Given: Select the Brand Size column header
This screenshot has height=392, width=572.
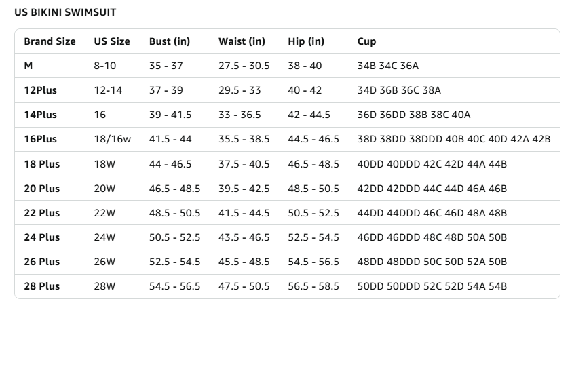Looking at the screenshot, I should tap(50, 41).
